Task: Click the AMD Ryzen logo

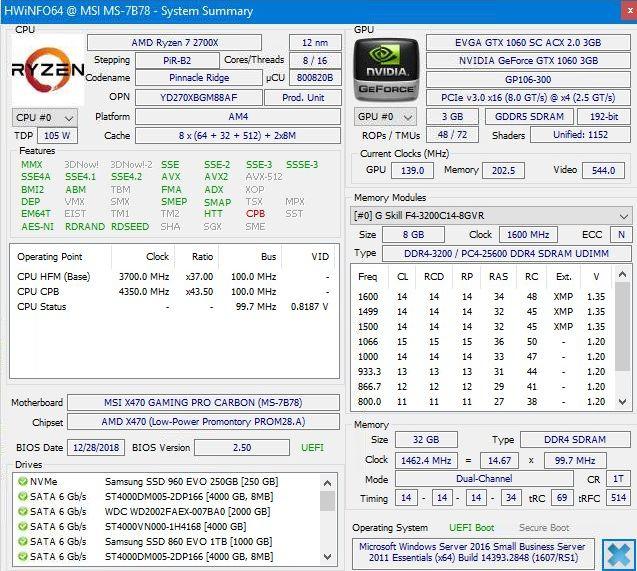Action: (x=47, y=69)
